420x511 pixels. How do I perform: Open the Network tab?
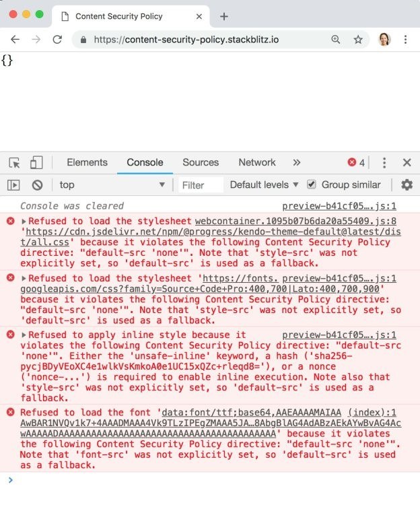[256, 162]
